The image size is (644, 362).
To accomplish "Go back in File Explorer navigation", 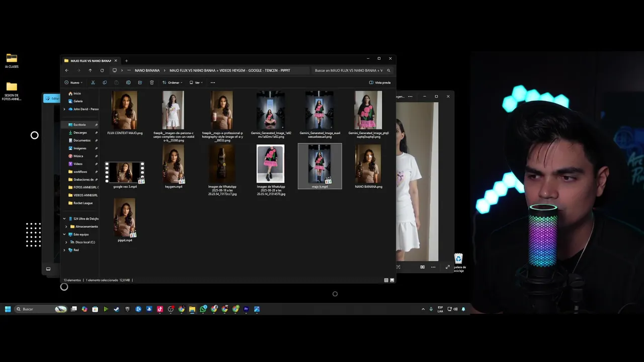I will coord(66,70).
